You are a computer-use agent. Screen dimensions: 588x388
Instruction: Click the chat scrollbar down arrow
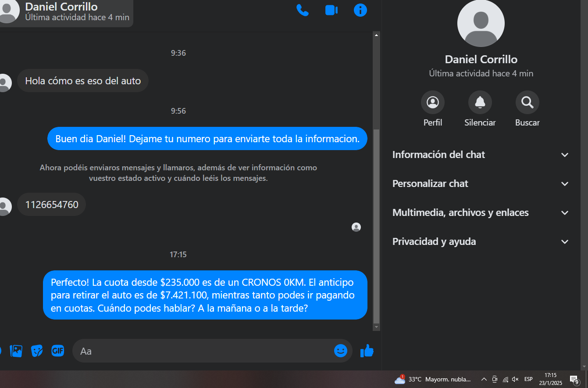(x=376, y=327)
